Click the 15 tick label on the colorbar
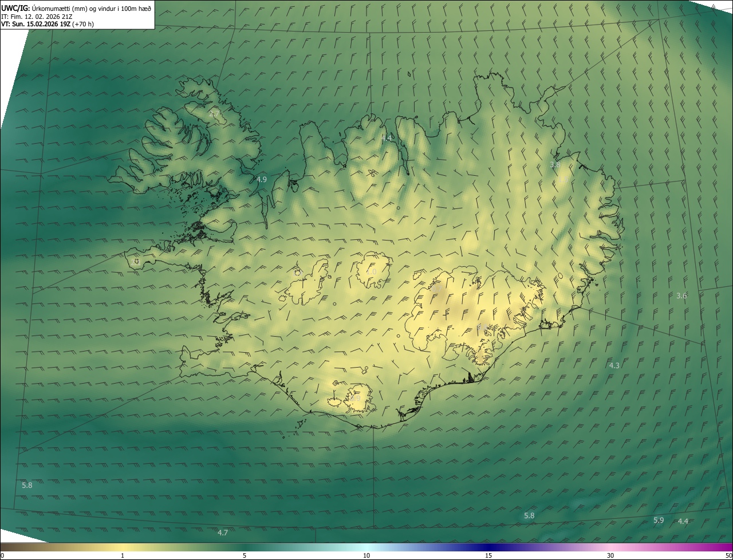The width and height of the screenshot is (733, 560). point(488,555)
